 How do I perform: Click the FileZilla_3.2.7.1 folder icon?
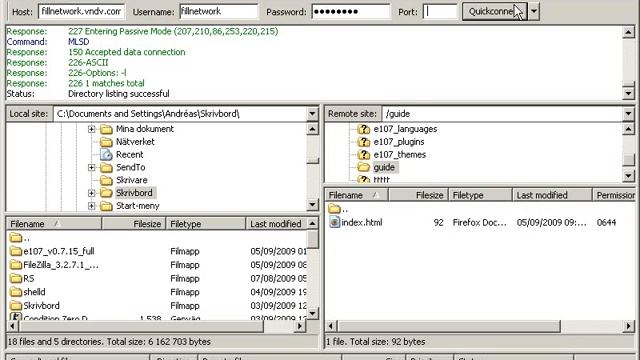16,265
